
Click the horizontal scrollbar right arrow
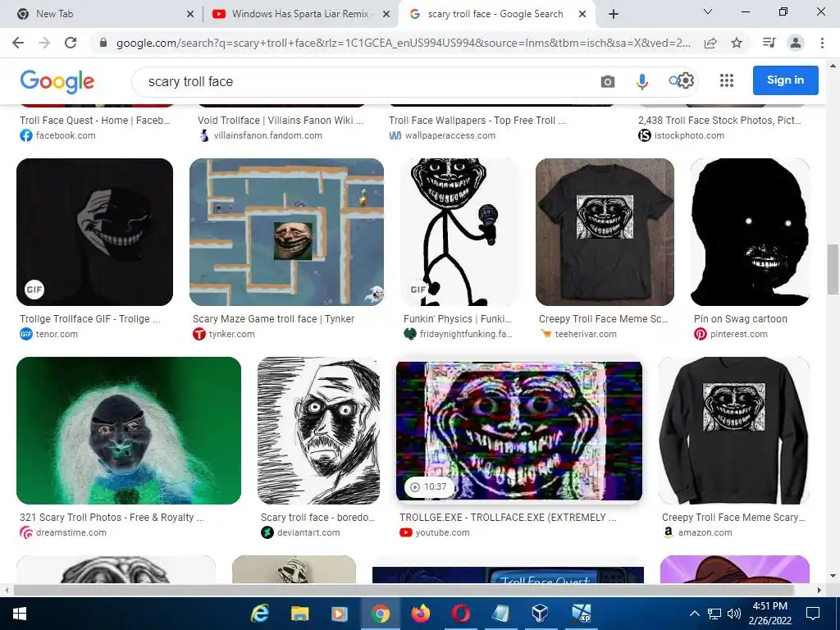coord(819,591)
